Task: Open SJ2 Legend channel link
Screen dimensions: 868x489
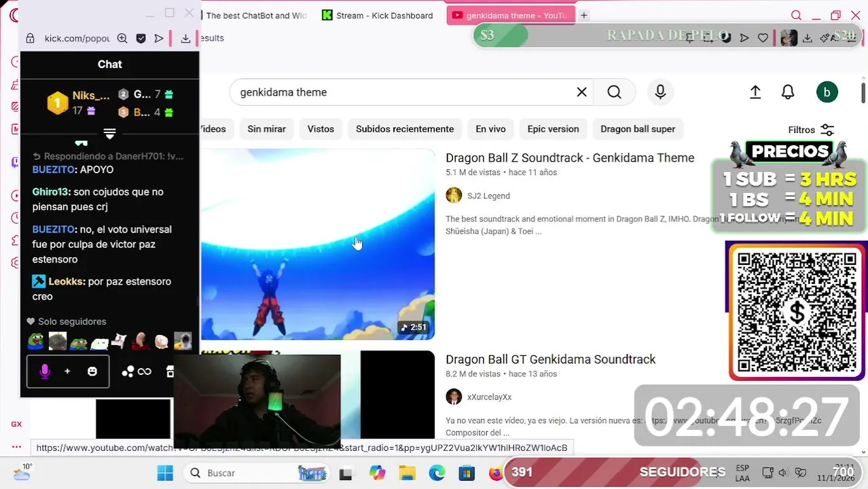Action: pyautogui.click(x=488, y=196)
